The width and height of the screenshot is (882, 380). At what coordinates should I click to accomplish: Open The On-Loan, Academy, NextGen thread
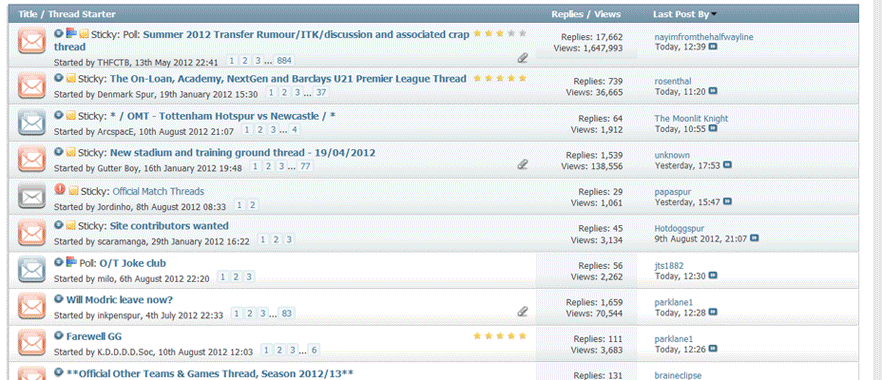click(288, 79)
